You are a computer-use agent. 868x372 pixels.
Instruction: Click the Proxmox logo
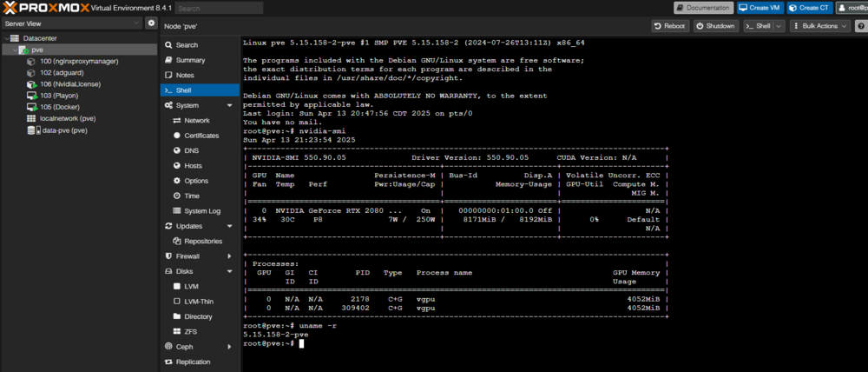[x=45, y=8]
